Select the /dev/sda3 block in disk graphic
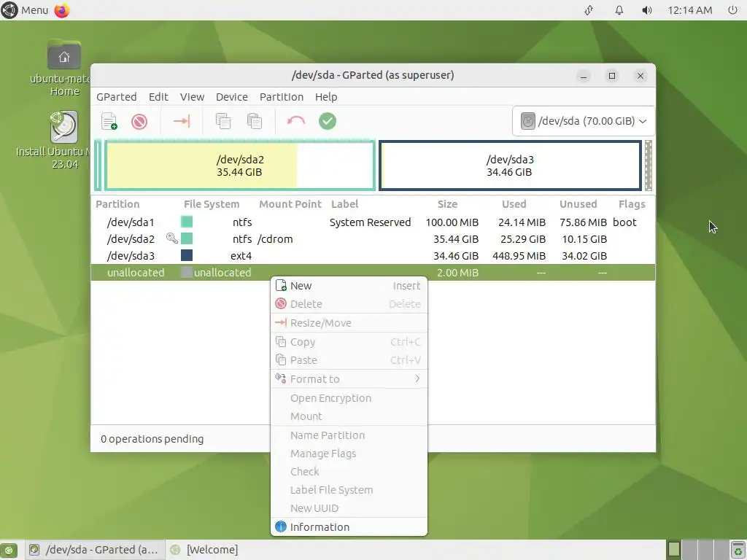The image size is (747, 560). pos(510,166)
